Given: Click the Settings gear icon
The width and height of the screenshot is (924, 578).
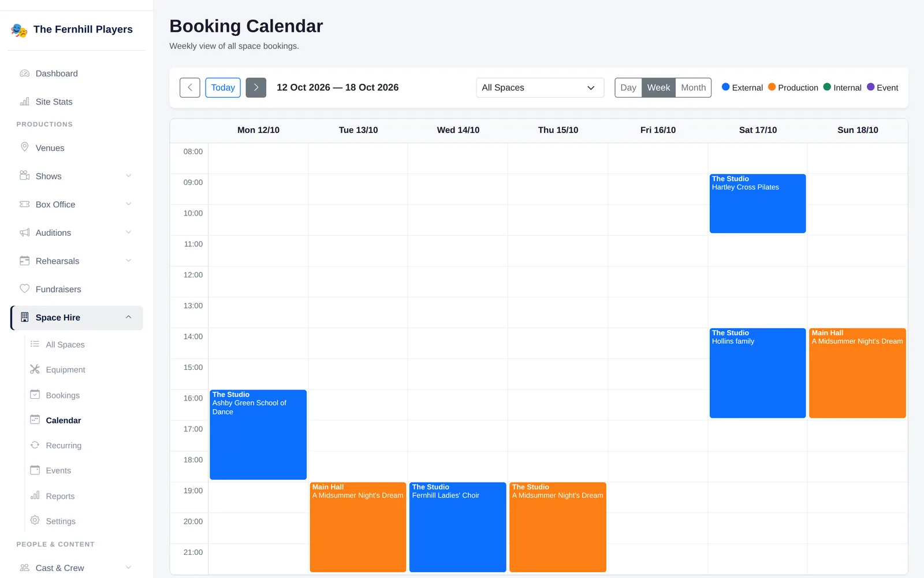Looking at the screenshot, I should pos(35,521).
